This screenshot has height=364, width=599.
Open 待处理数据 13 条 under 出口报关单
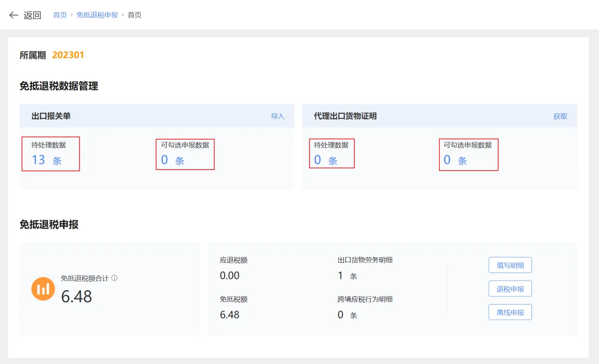[x=50, y=154]
